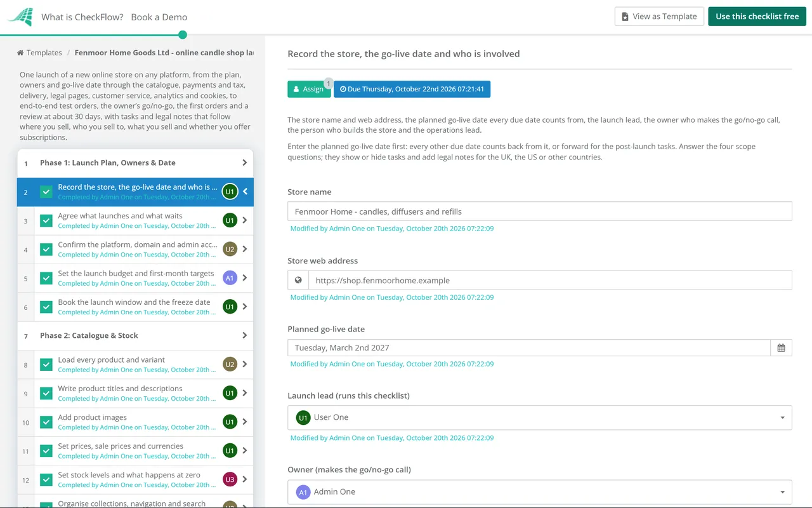
Task: Uncheck 'Set stock levels' task checkbox
Action: coord(46,479)
